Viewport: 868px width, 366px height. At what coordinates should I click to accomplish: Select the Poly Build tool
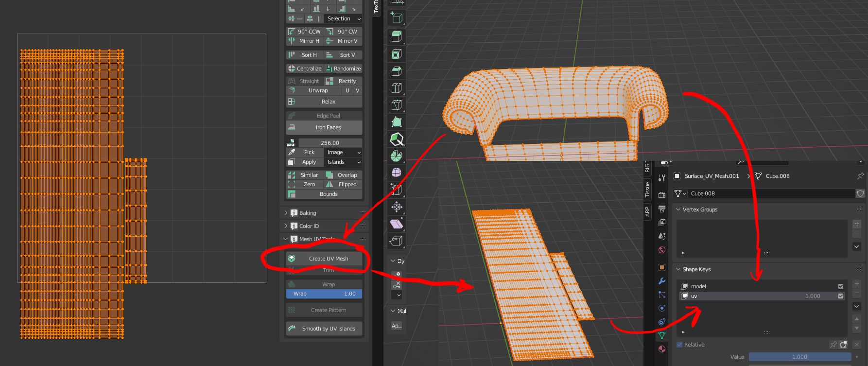(397, 122)
